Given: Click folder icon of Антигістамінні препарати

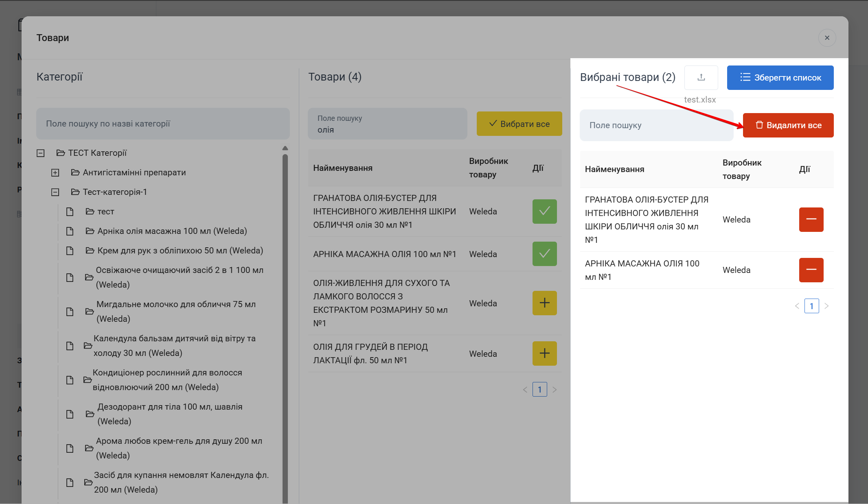Looking at the screenshot, I should coord(75,172).
